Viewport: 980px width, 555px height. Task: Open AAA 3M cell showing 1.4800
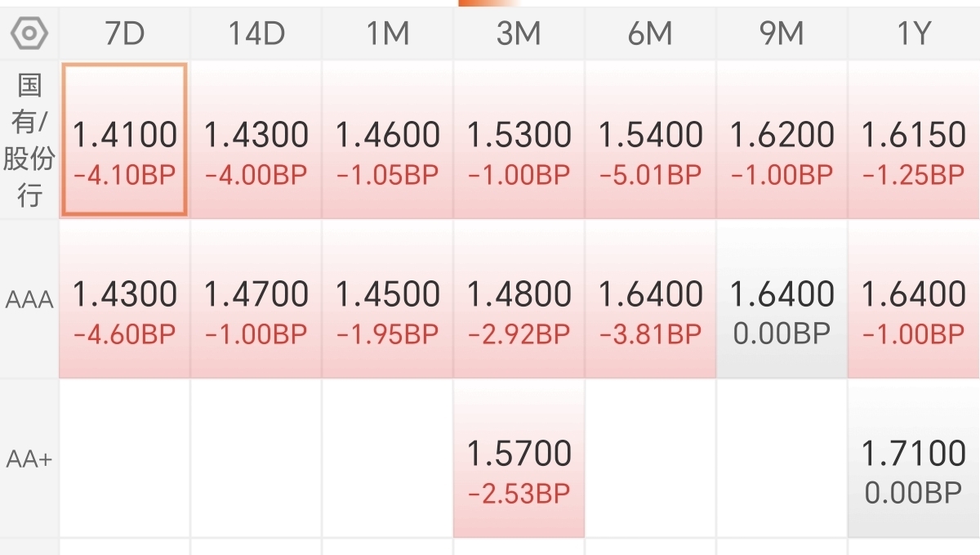(x=519, y=299)
